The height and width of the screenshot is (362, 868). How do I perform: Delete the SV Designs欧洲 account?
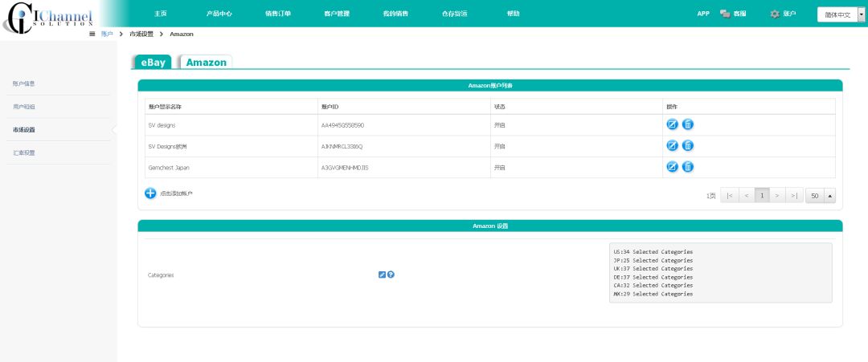coord(687,146)
